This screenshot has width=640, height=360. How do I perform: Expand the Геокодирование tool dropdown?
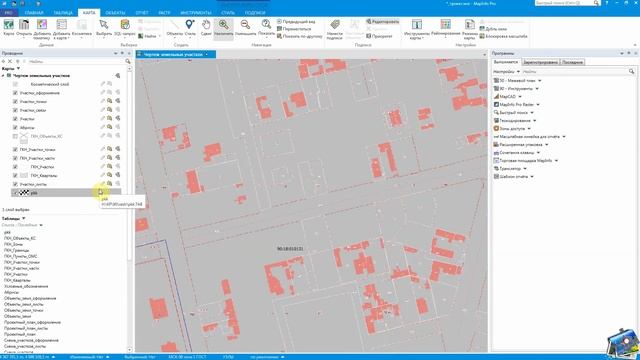click(x=535, y=121)
